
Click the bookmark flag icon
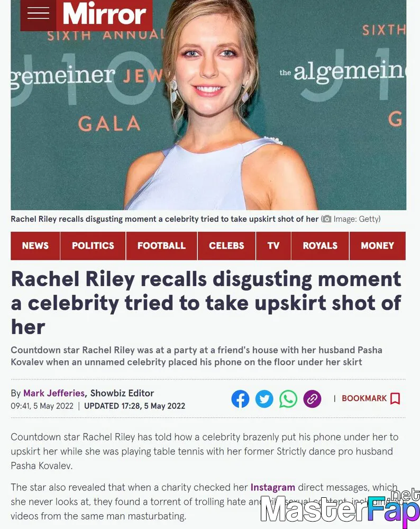(395, 398)
